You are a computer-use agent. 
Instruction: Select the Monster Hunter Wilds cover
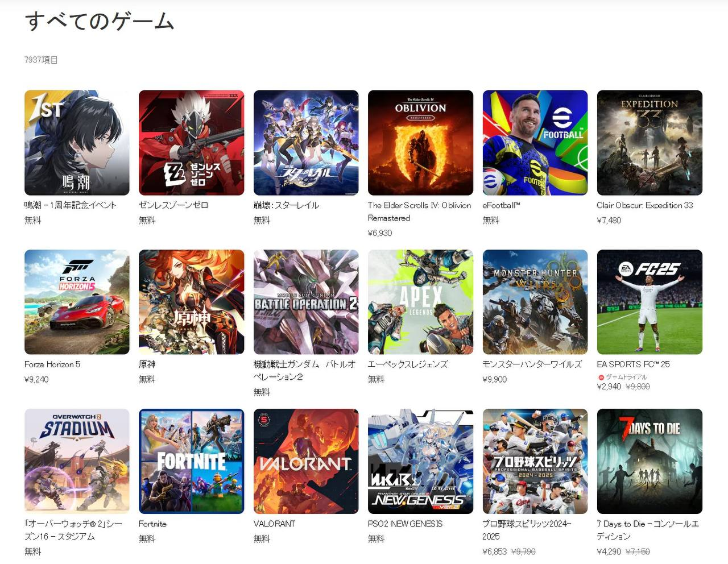(535, 302)
